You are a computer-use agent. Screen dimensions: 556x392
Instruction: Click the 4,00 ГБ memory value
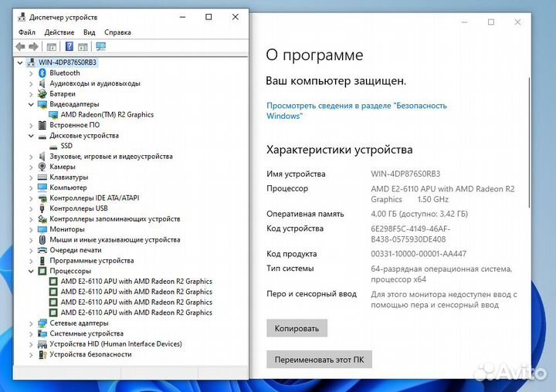click(x=419, y=214)
